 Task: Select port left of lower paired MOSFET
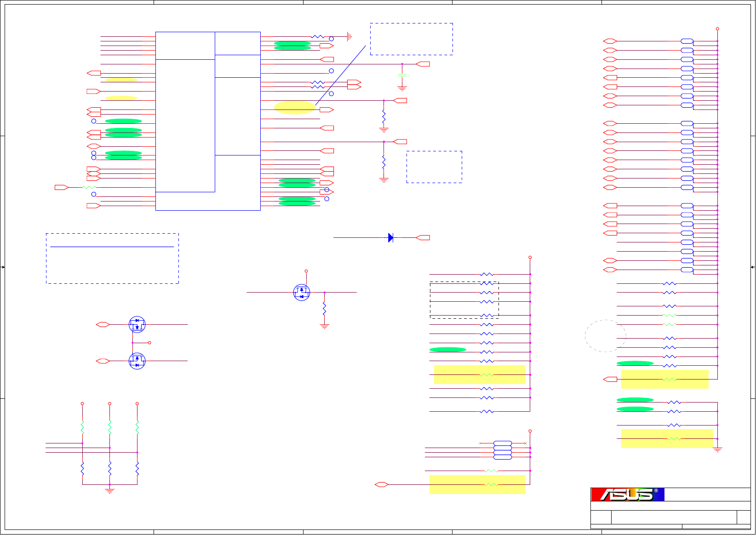click(103, 361)
